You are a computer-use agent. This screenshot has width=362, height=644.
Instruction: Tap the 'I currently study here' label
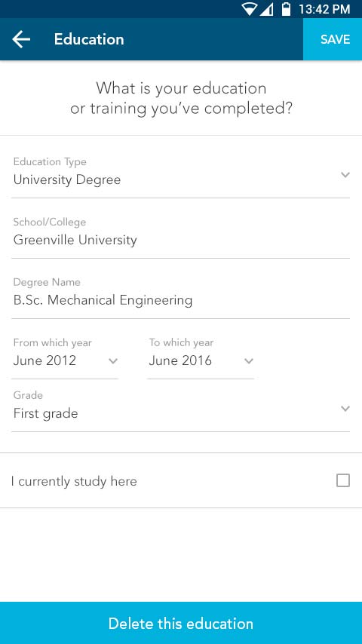tap(74, 481)
